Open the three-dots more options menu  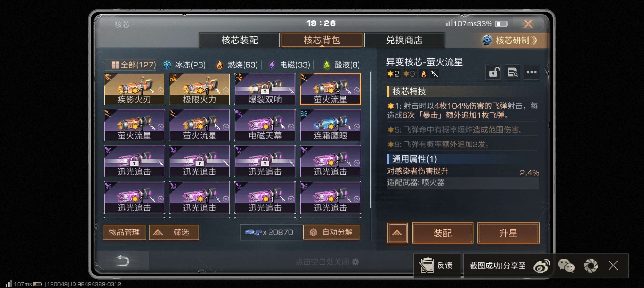[531, 72]
